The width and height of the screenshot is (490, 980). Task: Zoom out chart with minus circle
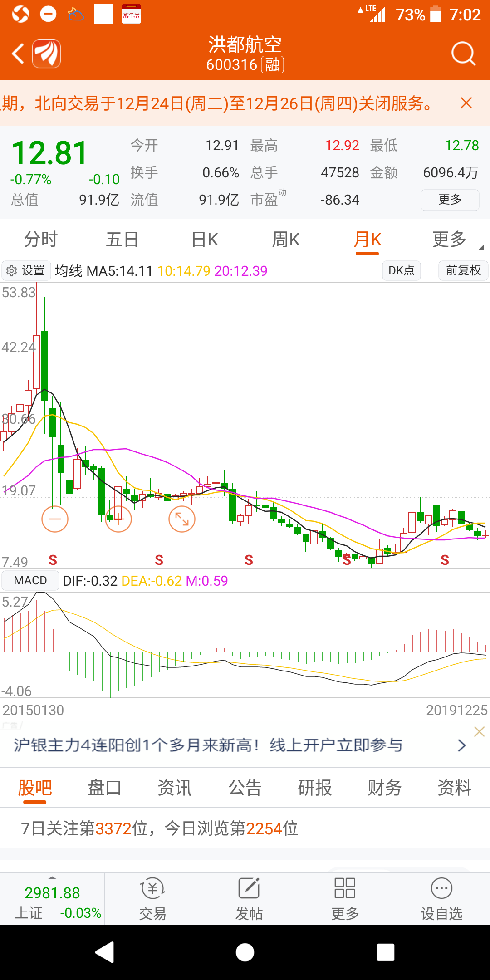click(55, 519)
